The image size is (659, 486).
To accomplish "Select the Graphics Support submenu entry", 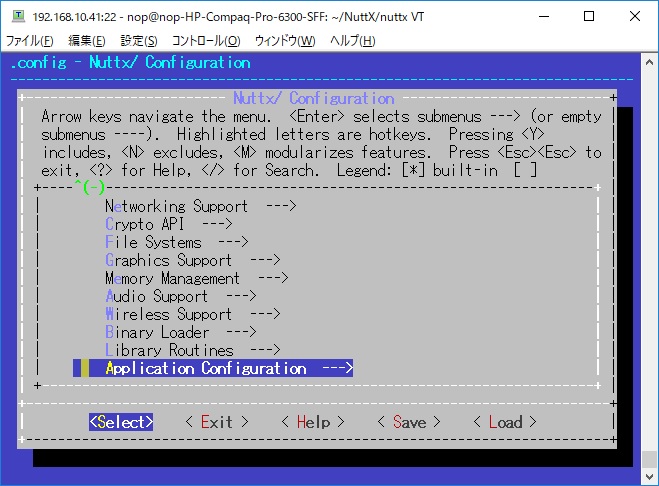I will coord(192,260).
